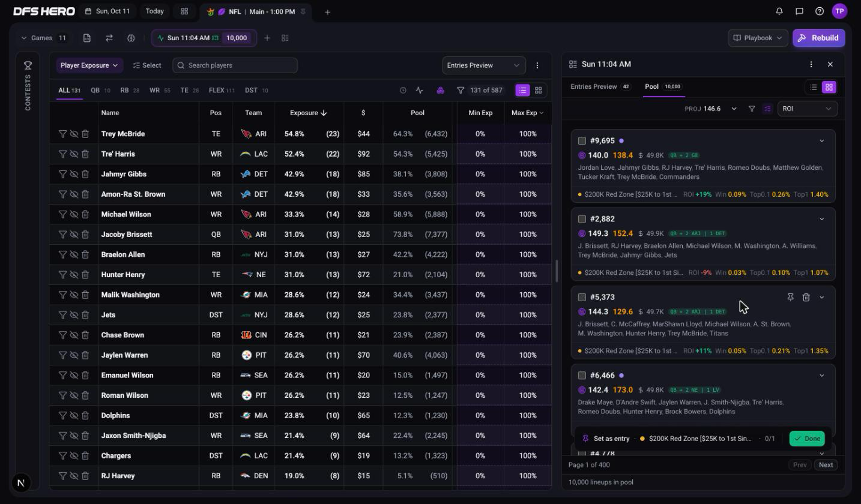Open the chat messages icon
This screenshot has width=861, height=504.
pos(799,11)
